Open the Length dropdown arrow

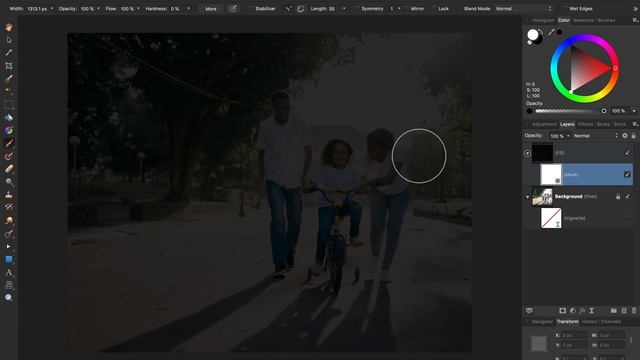[x=344, y=9]
